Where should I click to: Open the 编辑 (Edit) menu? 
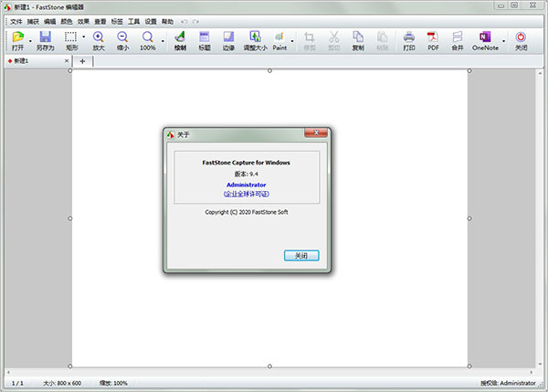click(x=50, y=22)
